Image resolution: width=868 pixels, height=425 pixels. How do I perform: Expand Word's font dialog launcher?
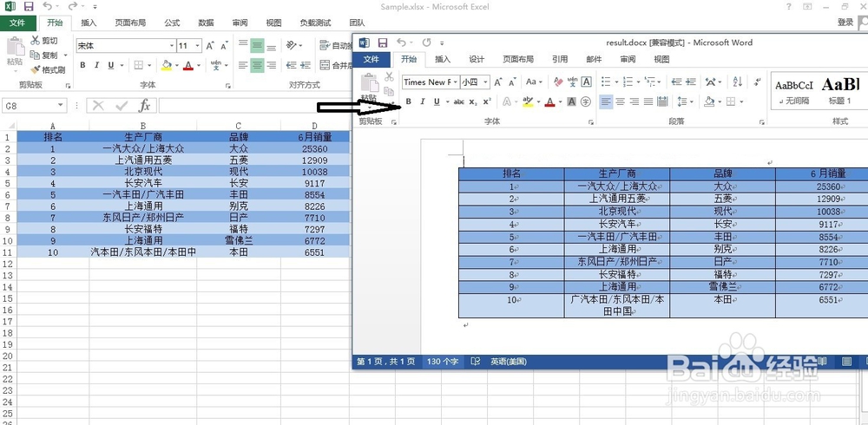pyautogui.click(x=592, y=121)
